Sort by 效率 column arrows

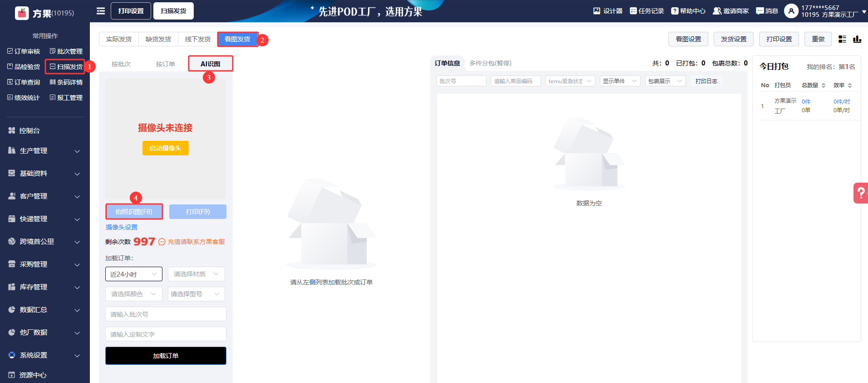click(x=849, y=85)
